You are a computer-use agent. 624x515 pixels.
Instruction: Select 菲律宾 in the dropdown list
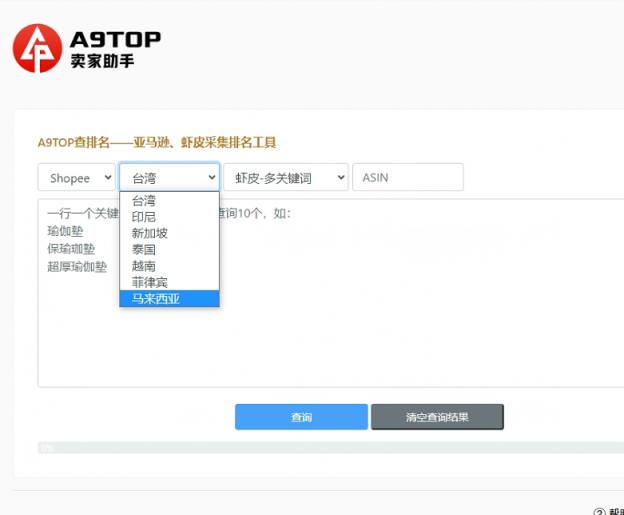170,282
